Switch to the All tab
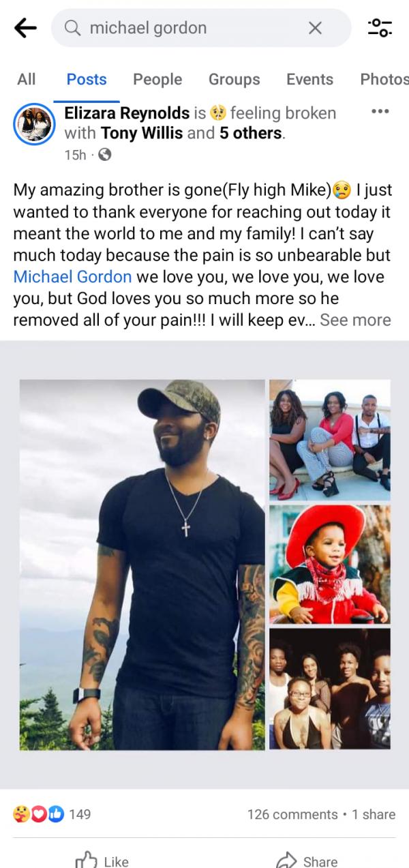The width and height of the screenshot is (409, 868). click(x=27, y=79)
